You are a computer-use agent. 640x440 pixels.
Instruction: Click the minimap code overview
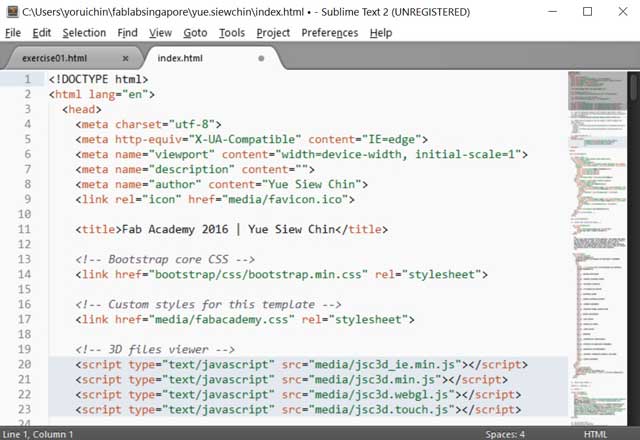[x=598, y=248]
